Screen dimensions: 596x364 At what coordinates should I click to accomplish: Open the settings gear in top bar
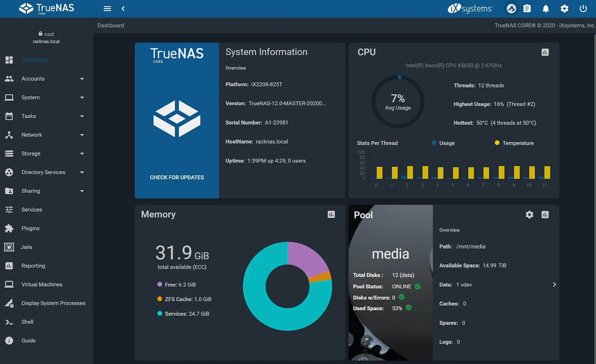point(565,9)
